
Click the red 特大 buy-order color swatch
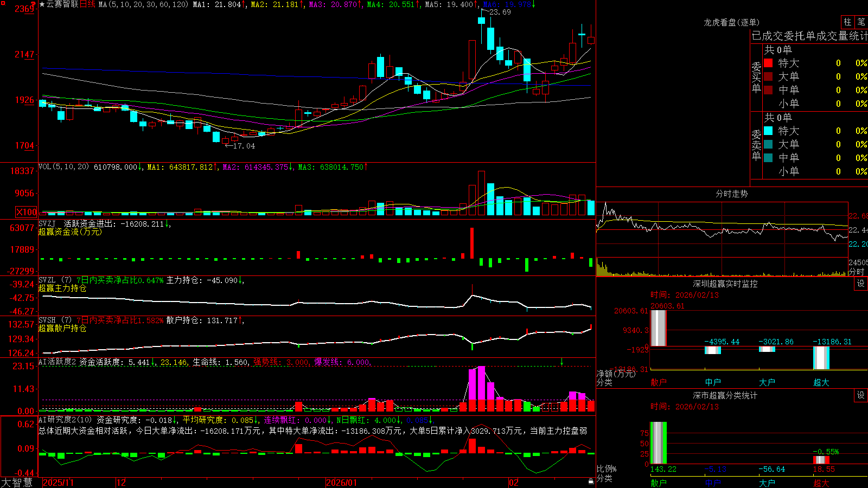768,63
